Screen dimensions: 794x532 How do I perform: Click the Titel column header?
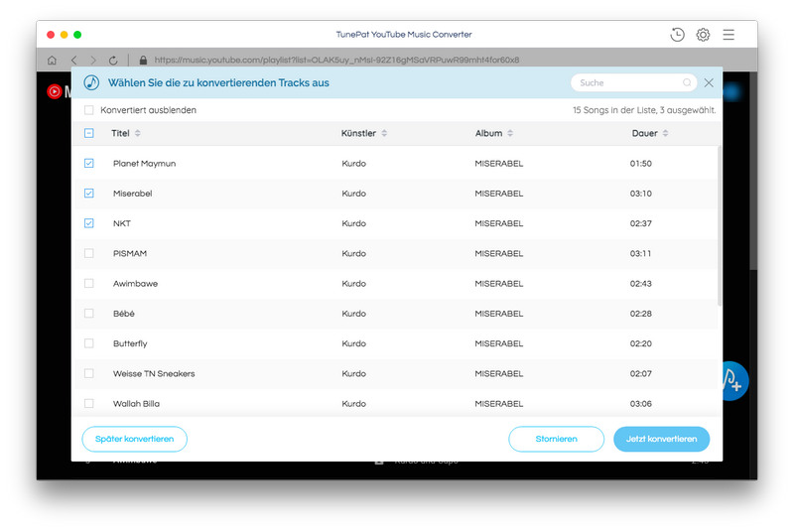point(120,133)
